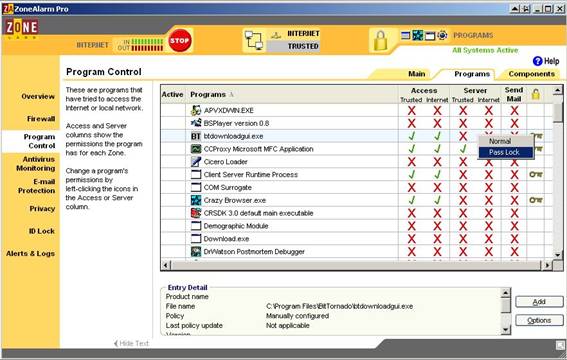This screenshot has width=567, height=360.
Task: Click the BSPlayer version 0.8 icon
Action: (196, 123)
